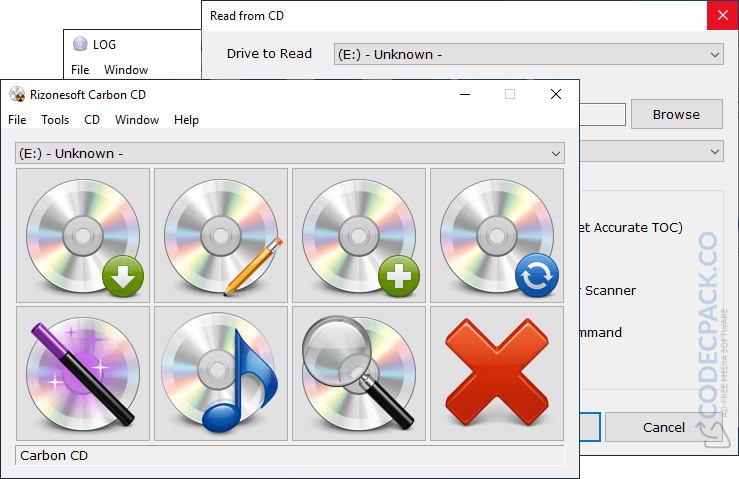Open the Window menu in LOG window
This screenshot has height=479, width=739.
coord(126,70)
